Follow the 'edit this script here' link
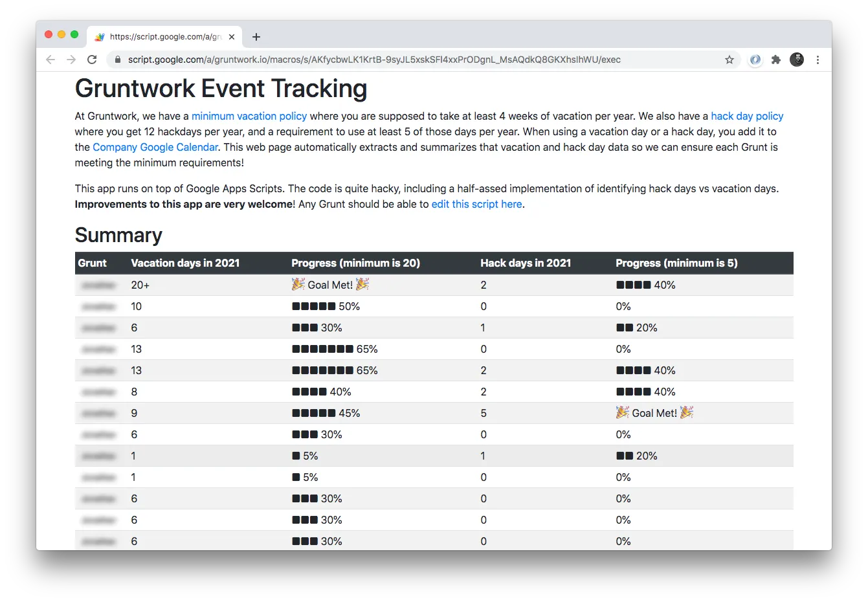This screenshot has height=602, width=868. click(x=476, y=204)
